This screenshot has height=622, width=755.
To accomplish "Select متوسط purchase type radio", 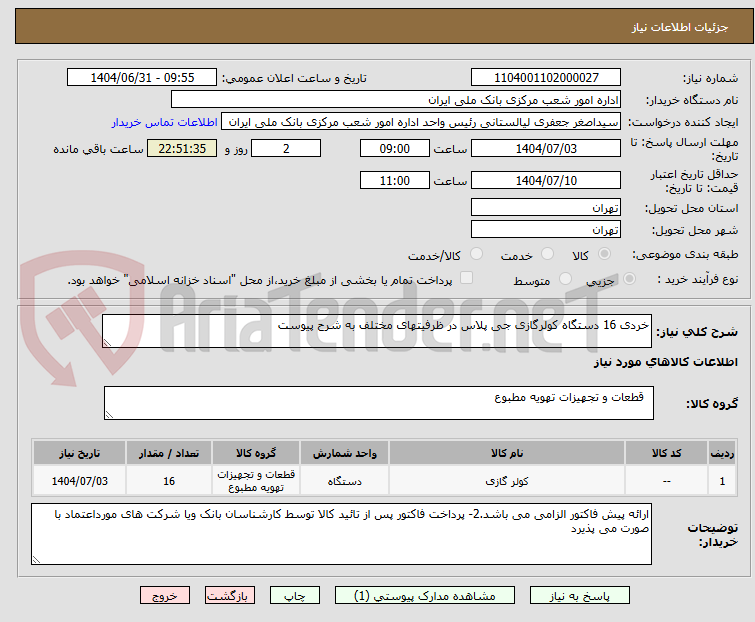I will [566, 280].
